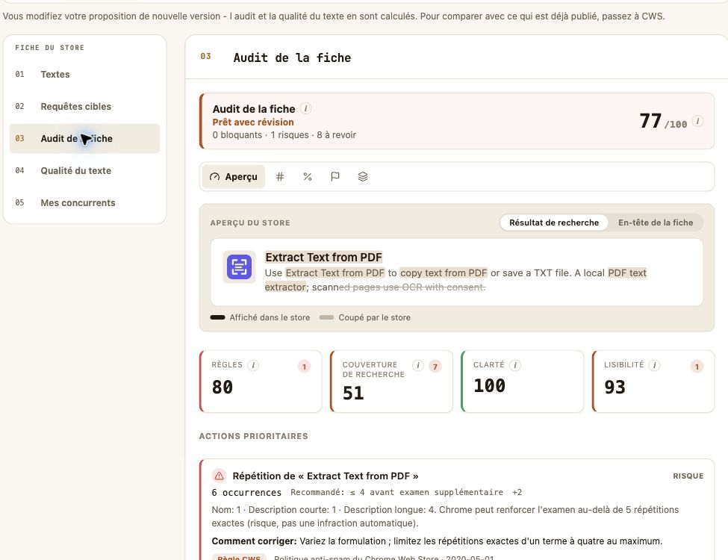Select 03 Audit de la fiche in the sidebar

(x=84, y=138)
